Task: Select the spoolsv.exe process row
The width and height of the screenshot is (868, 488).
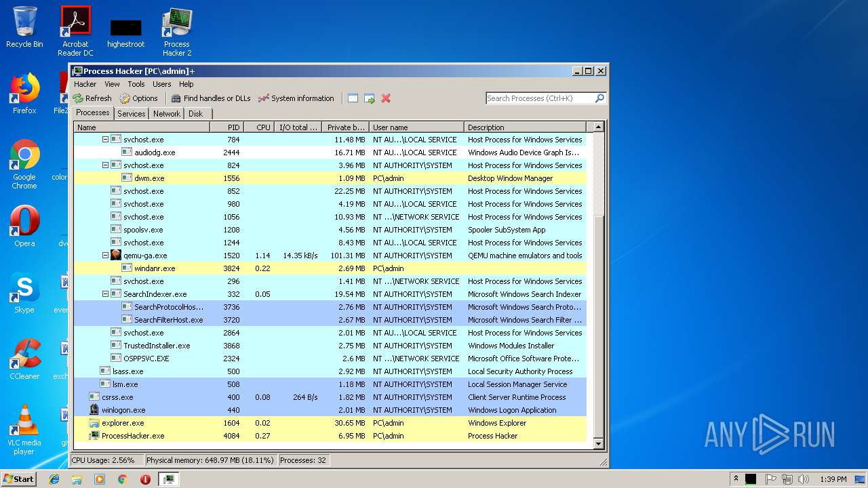Action: (x=330, y=230)
